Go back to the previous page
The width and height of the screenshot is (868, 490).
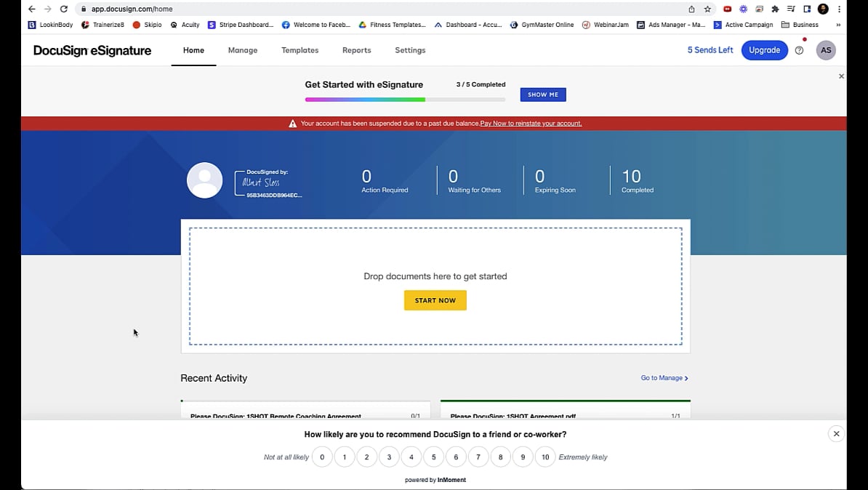click(31, 9)
